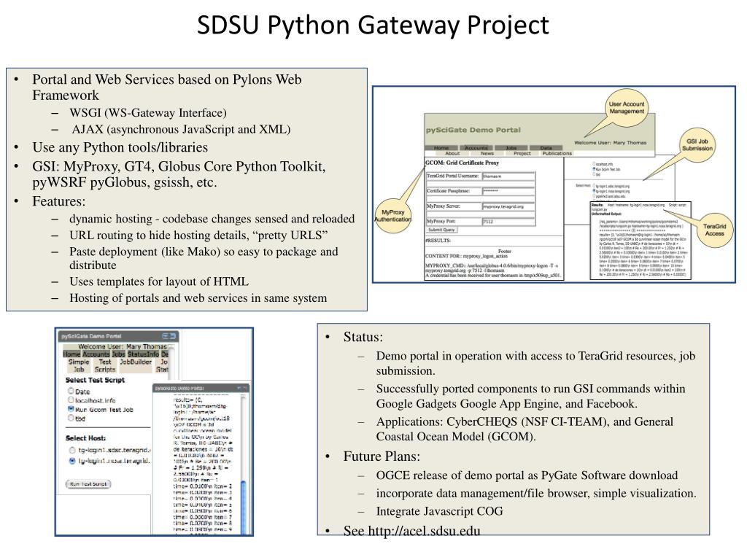Click the 'Welcome User: Mary Thomas' text in banner
Image resolution: width=747 pixels, height=560 pixels.
pos(611,142)
